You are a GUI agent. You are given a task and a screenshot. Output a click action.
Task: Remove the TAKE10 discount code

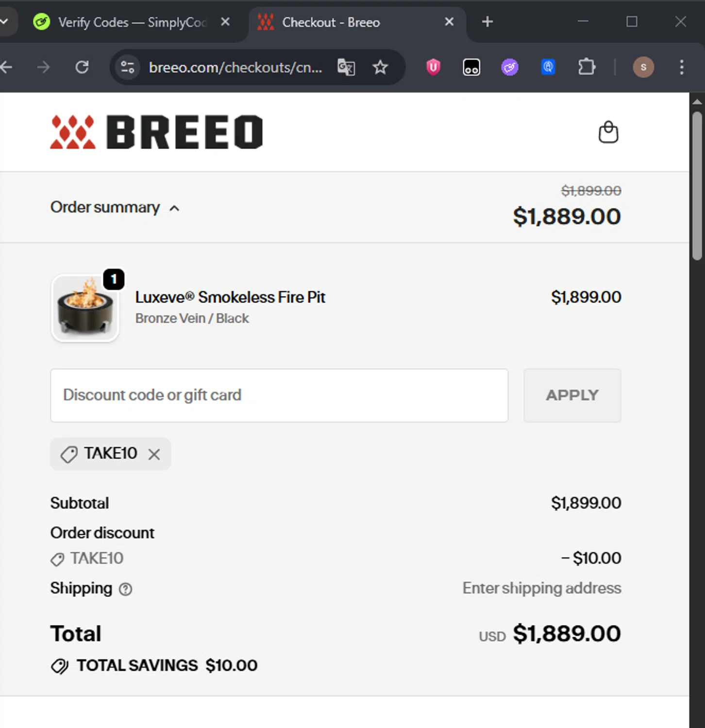(x=154, y=454)
